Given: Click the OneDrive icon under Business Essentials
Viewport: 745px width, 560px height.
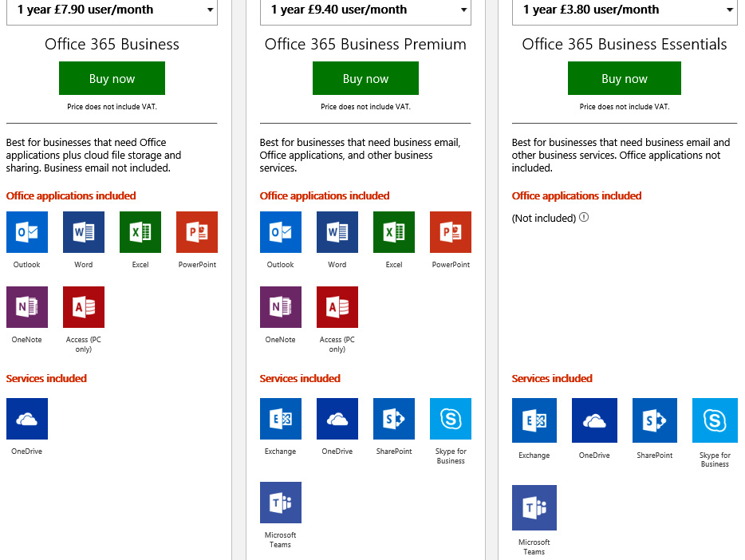Looking at the screenshot, I should click(x=594, y=420).
